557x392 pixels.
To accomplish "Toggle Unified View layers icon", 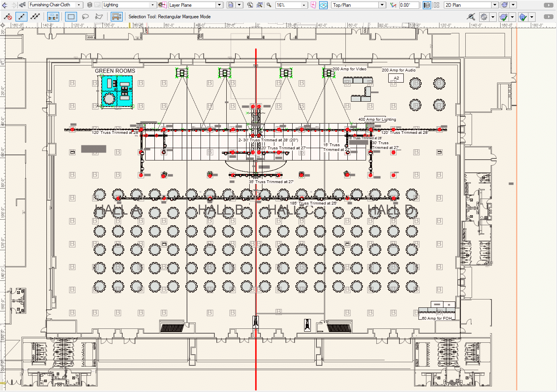I will 427,5.
